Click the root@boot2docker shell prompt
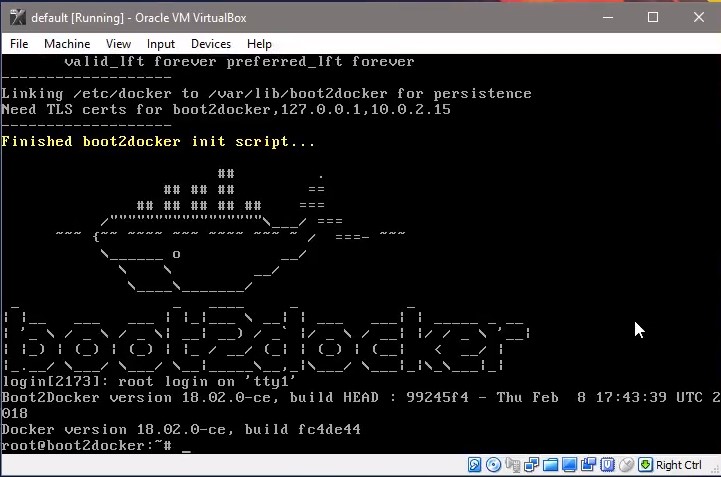Screen dimensions: 721x477 click(x=86, y=445)
